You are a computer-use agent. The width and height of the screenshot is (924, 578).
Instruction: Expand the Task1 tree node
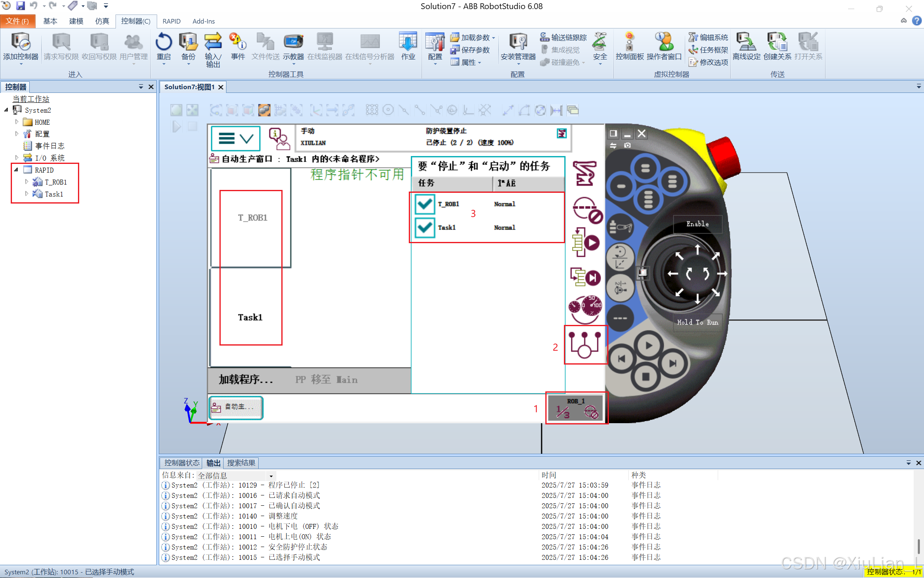coord(26,194)
